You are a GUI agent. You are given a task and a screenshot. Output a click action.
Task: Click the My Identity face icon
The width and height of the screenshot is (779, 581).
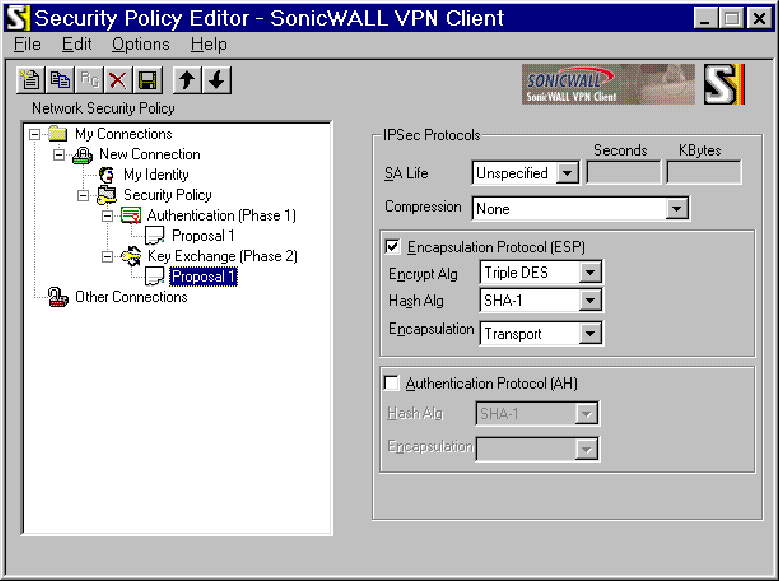[x=106, y=175]
